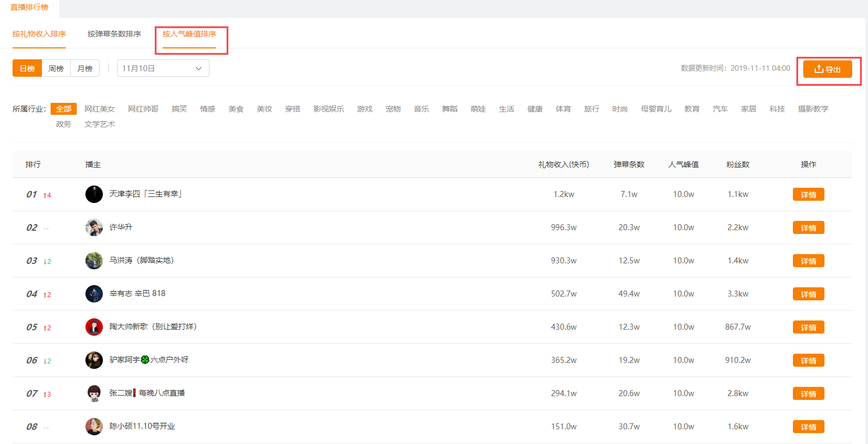The width and height of the screenshot is (868, 444).
Task: Switch to 按人气峰值排序 tab
Action: (x=189, y=34)
